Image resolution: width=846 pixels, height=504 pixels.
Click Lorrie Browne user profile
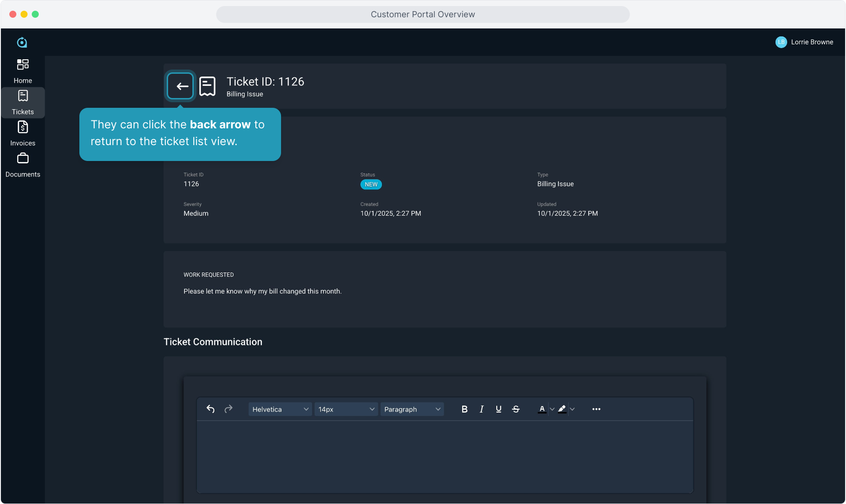tap(804, 42)
